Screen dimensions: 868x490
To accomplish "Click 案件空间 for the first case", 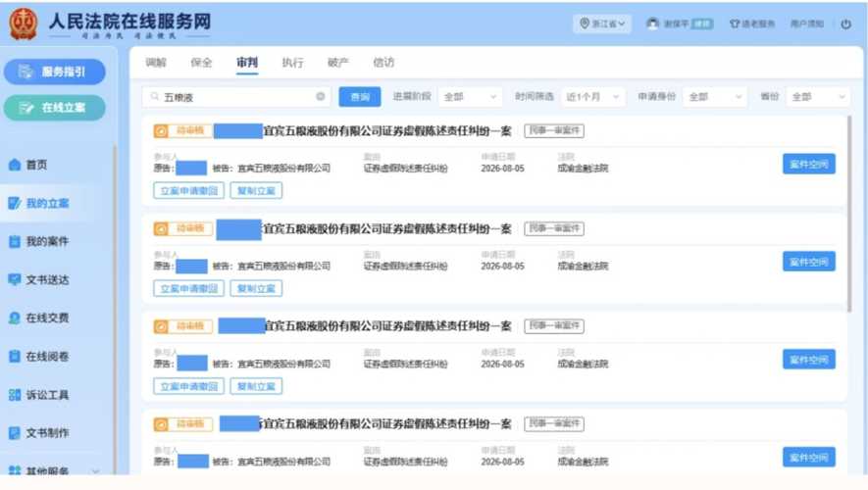I will coord(809,165).
